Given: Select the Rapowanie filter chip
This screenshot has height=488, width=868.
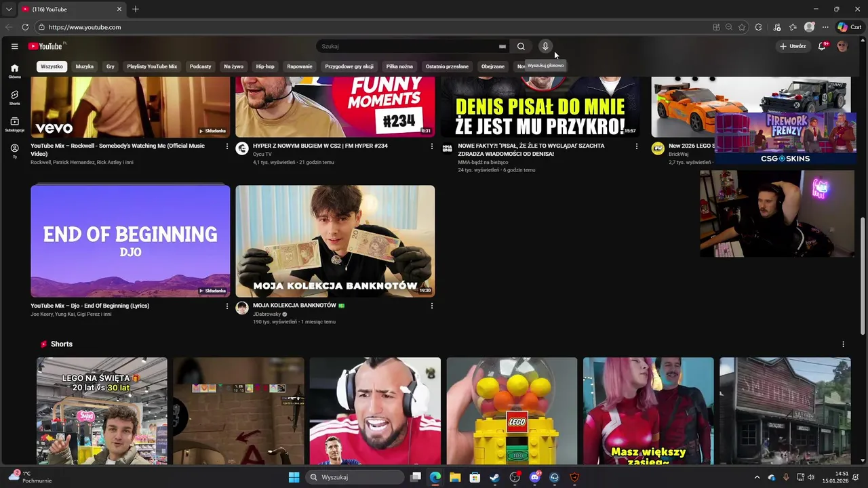Looking at the screenshot, I should click(x=300, y=66).
